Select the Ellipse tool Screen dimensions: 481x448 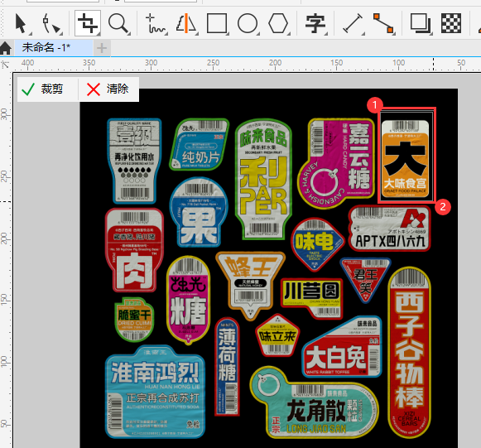coord(248,23)
